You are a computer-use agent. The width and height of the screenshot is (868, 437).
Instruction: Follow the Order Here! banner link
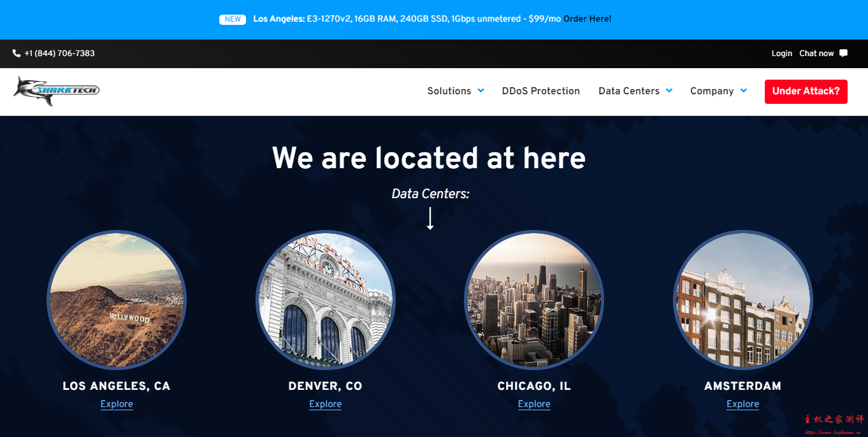click(x=587, y=19)
